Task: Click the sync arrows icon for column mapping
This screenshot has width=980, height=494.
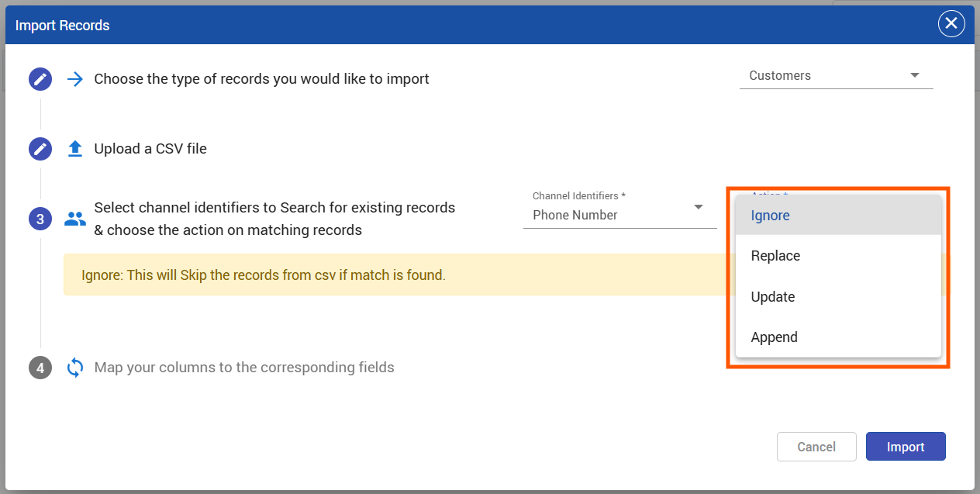Action: click(x=75, y=368)
